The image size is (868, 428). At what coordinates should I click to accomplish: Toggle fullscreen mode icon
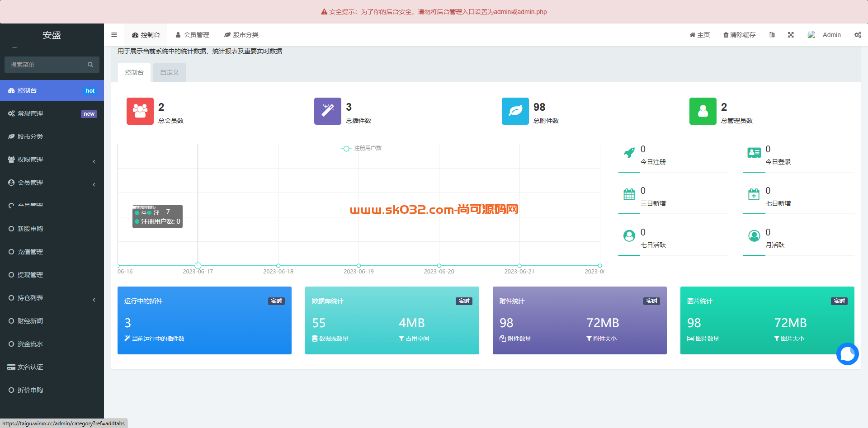pyautogui.click(x=791, y=35)
